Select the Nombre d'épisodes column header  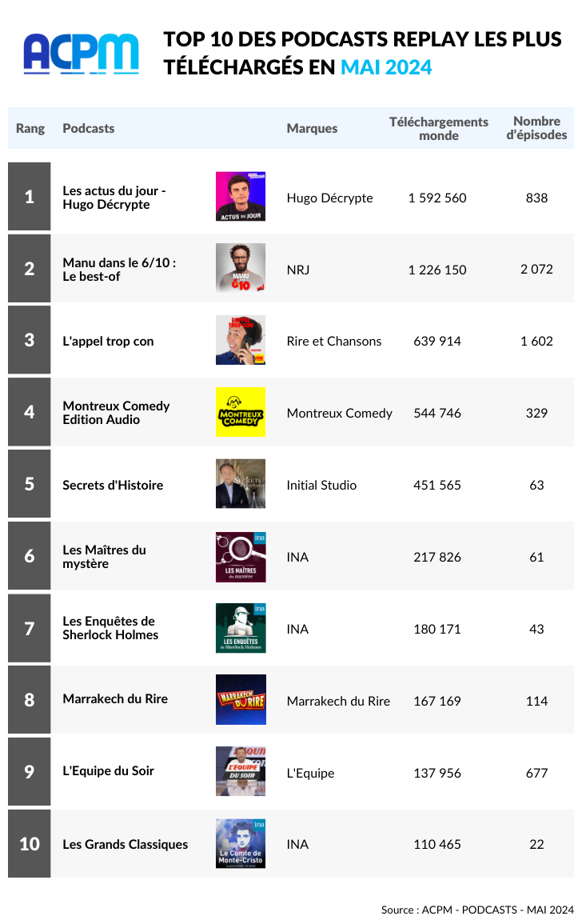[536, 128]
